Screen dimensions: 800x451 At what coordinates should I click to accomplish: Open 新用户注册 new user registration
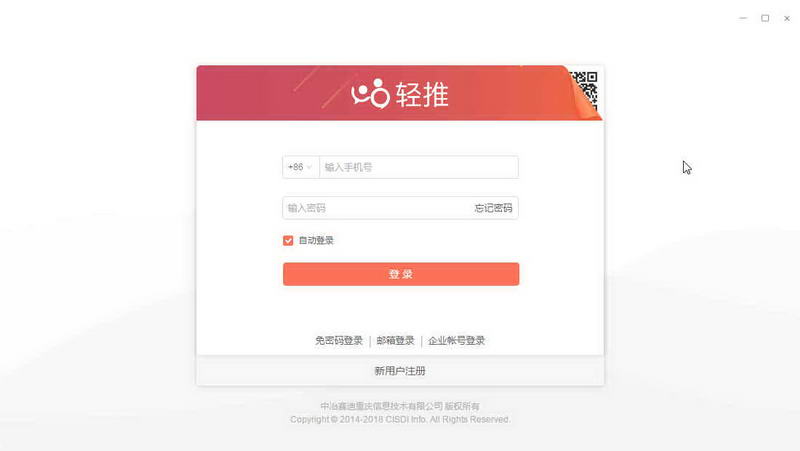click(400, 371)
